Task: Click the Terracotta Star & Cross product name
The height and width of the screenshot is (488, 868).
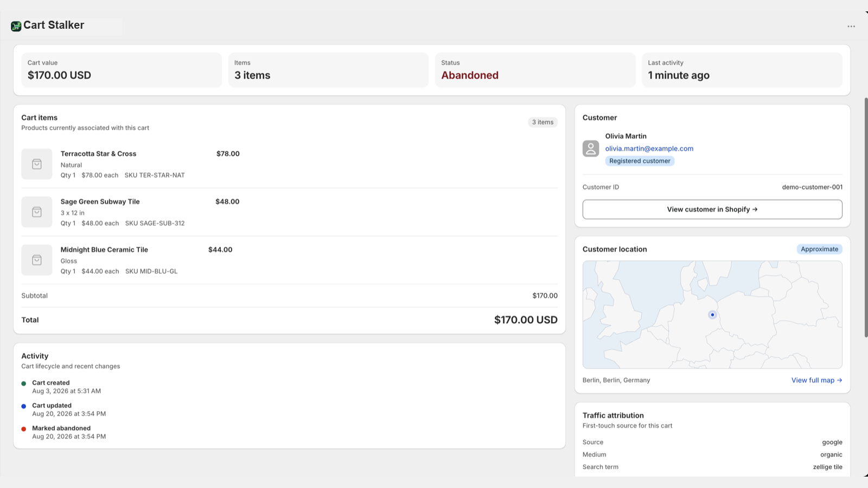Action: [x=98, y=154]
